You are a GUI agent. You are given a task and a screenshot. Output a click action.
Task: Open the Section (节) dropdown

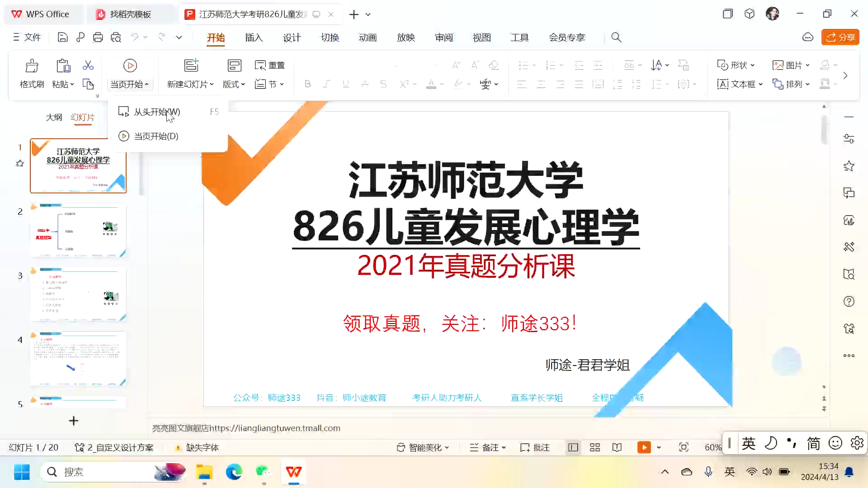[x=269, y=84]
